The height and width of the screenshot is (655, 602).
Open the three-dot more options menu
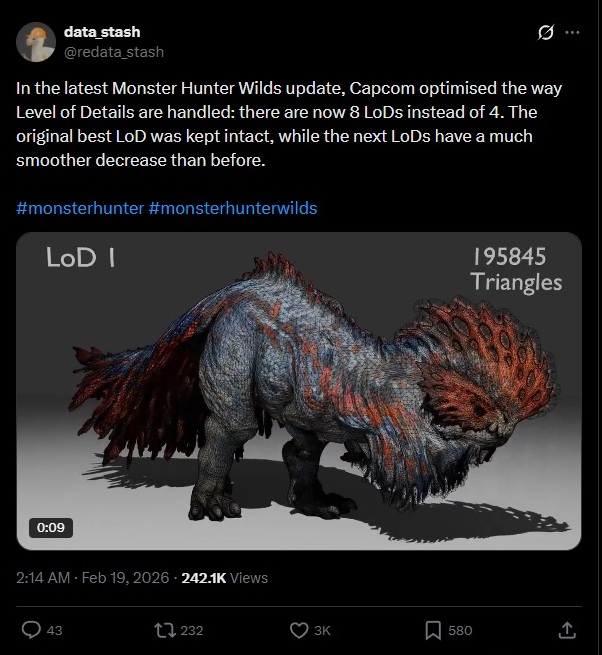click(572, 33)
